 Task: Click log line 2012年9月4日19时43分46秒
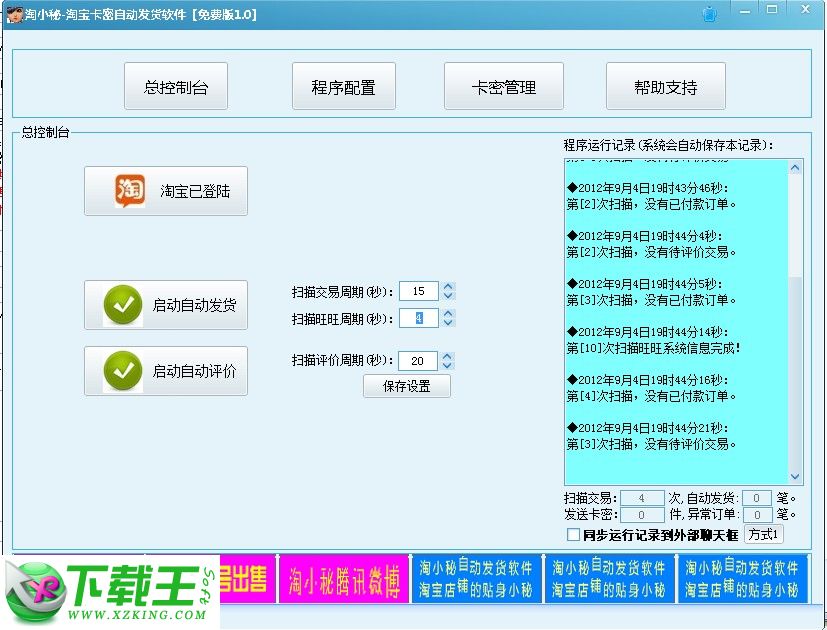648,188
